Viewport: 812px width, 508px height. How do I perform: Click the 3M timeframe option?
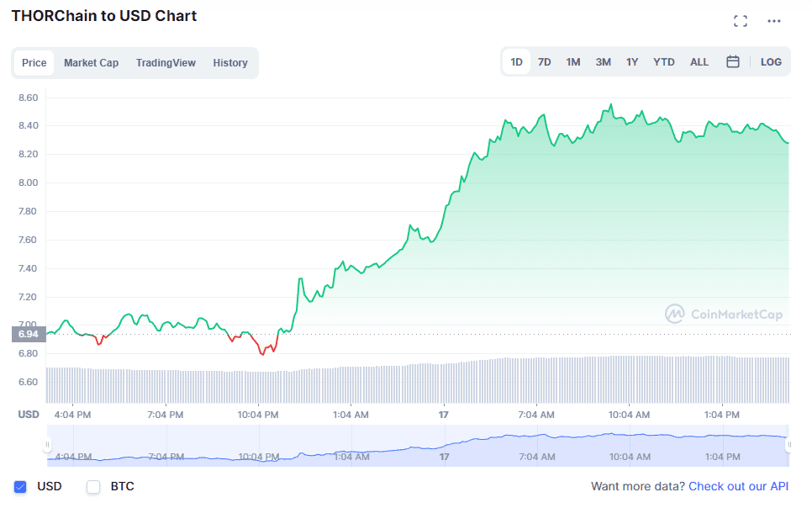[x=603, y=61]
